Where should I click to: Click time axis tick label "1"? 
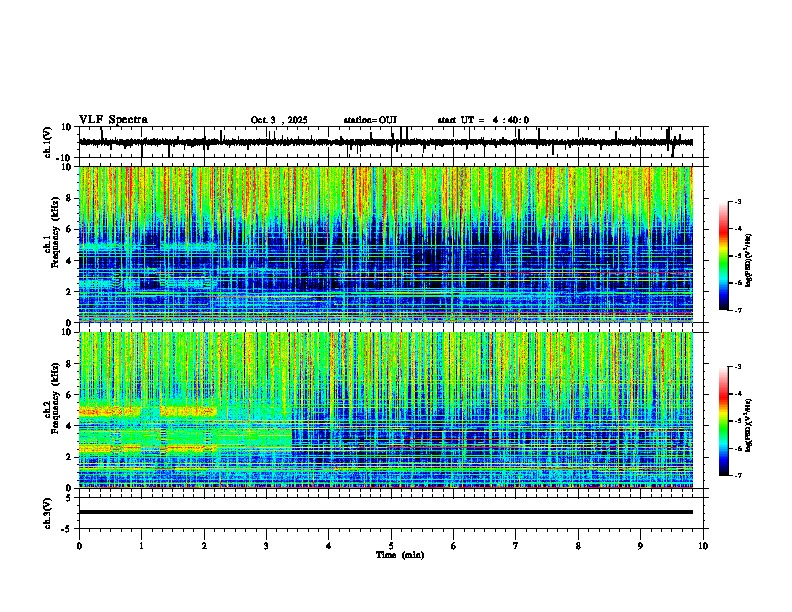point(141,546)
